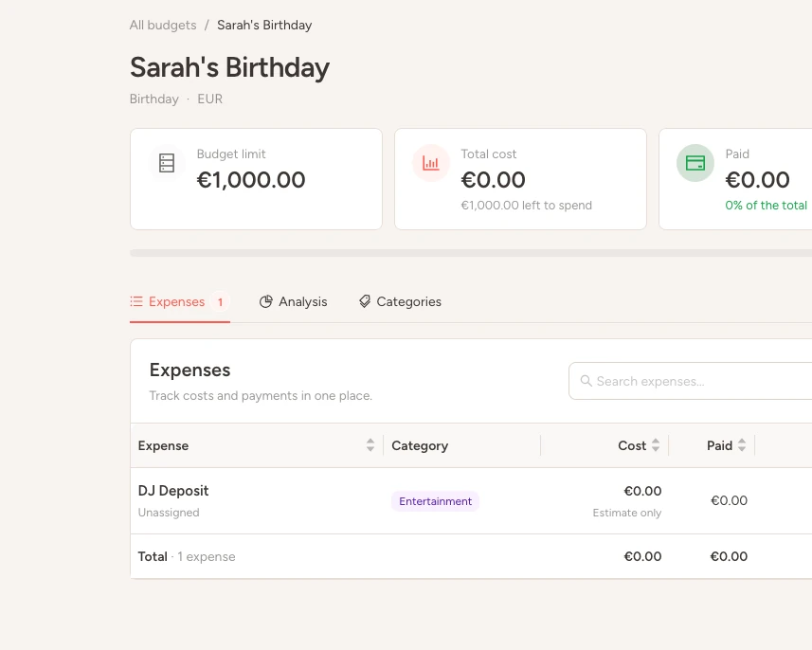The height and width of the screenshot is (650, 812).
Task: Click the Total row cost €0.00
Action: [642, 556]
